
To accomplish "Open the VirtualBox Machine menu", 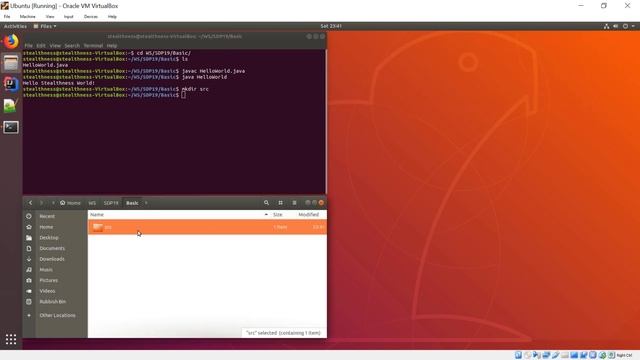I will click(x=27, y=17).
